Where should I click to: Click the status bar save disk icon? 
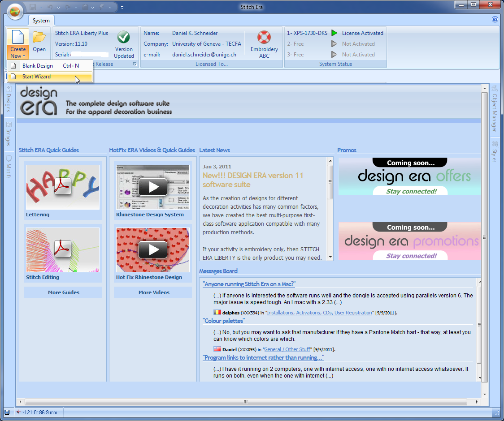tap(7, 412)
